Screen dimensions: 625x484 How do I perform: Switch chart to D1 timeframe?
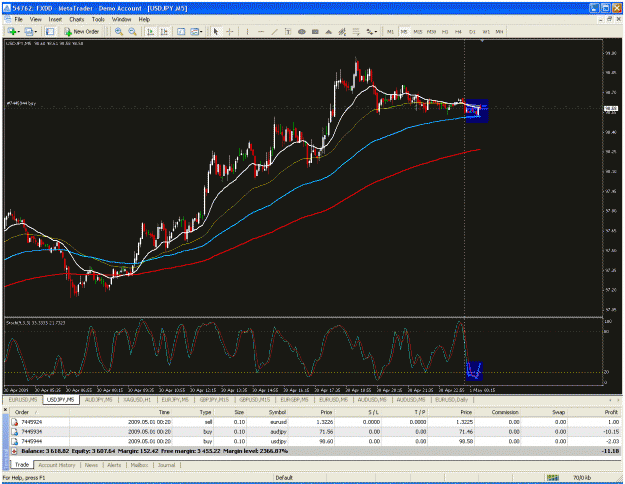coord(472,31)
